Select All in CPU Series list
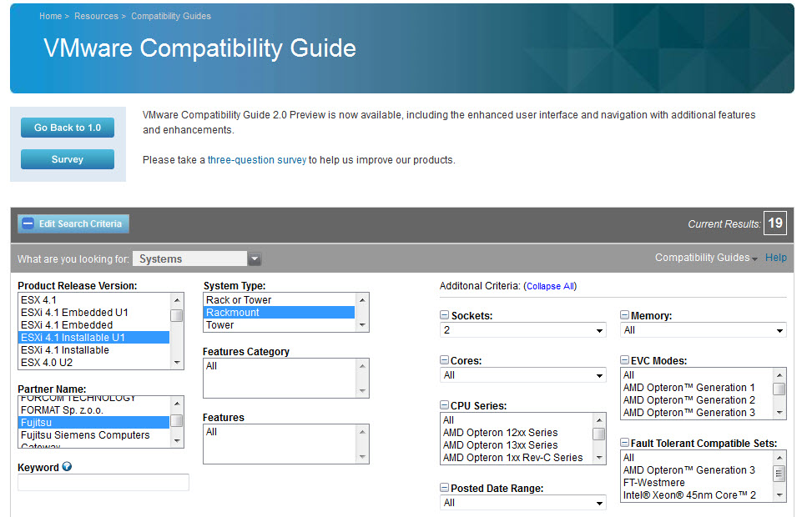 click(x=517, y=420)
